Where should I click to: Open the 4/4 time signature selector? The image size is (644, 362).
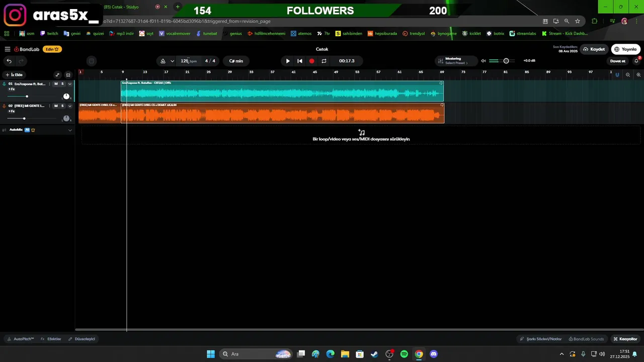(x=210, y=61)
